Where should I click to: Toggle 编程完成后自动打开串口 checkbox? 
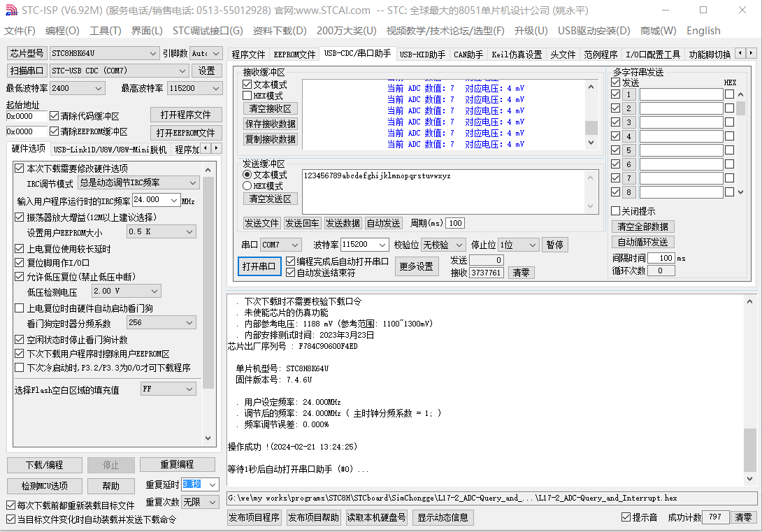[291, 261]
